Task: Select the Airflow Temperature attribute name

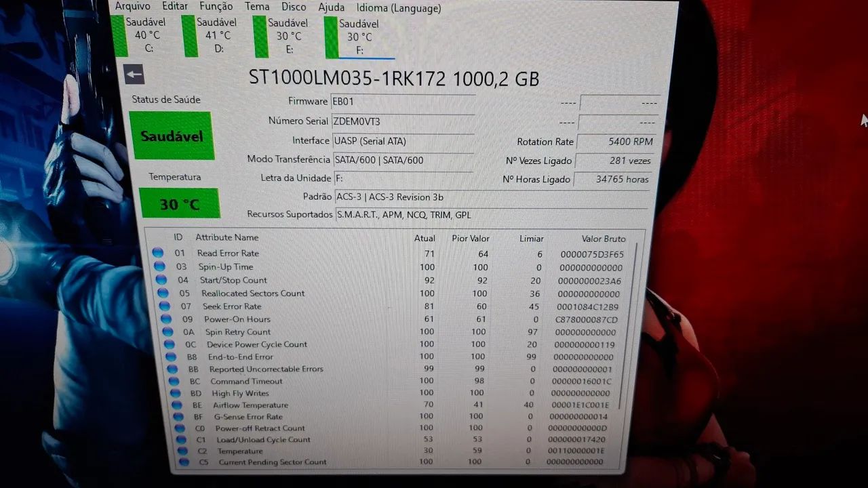Action: 250,405
